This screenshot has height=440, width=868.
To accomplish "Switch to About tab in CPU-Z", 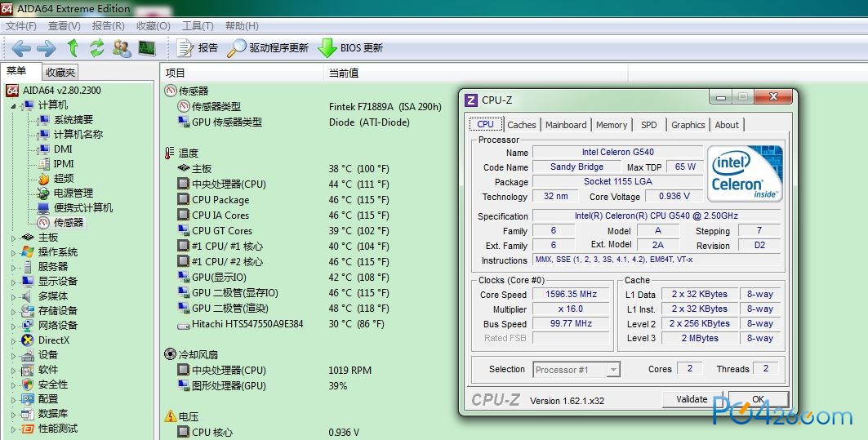I will tap(727, 125).
